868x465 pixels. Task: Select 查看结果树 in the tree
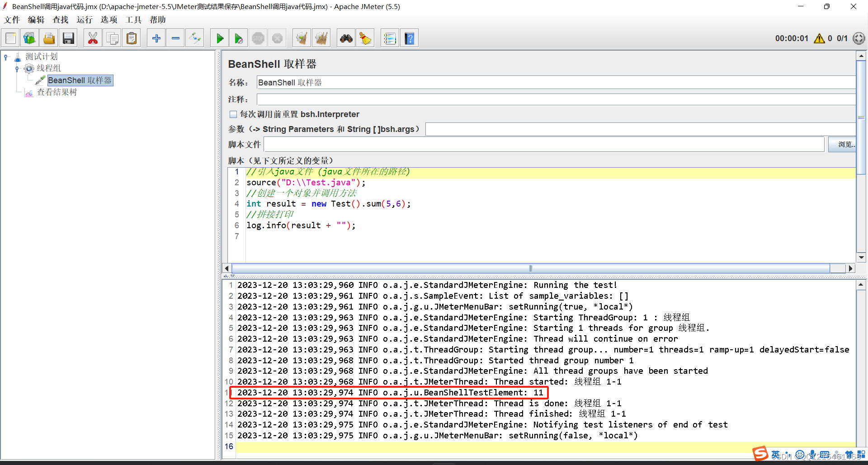click(57, 92)
